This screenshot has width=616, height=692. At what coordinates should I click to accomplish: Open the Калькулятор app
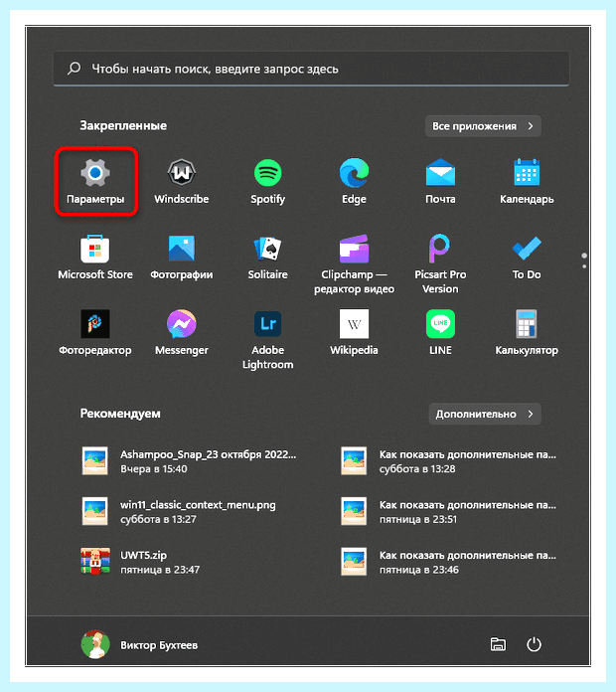pos(527,333)
